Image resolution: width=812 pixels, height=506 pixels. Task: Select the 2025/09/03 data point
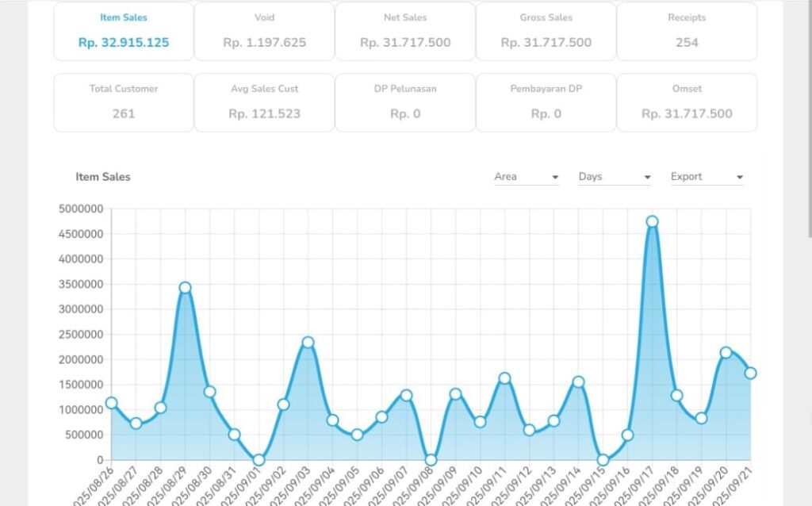pyautogui.click(x=308, y=343)
